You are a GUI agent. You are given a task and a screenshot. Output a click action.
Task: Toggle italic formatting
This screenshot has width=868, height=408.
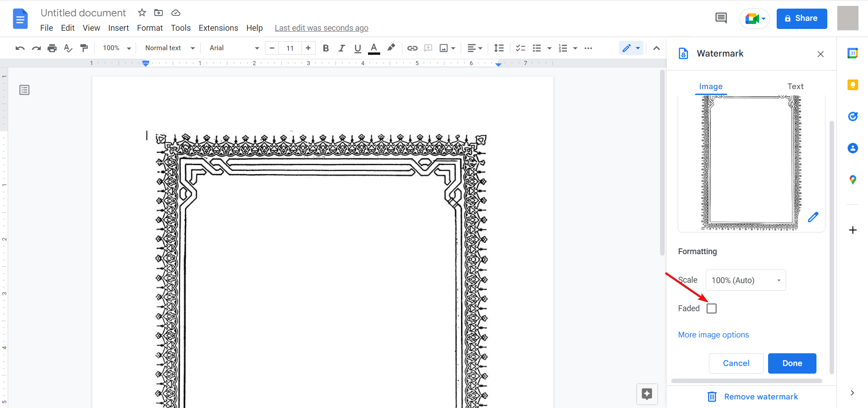coord(342,48)
